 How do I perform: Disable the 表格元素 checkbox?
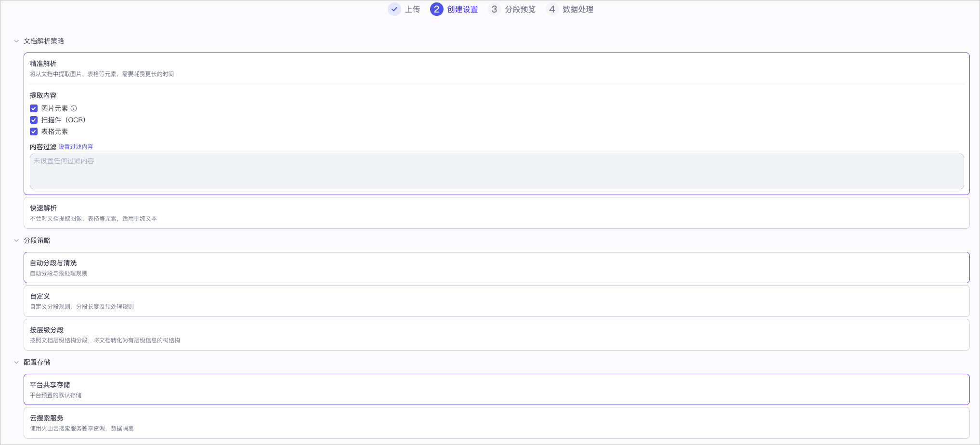point(34,131)
